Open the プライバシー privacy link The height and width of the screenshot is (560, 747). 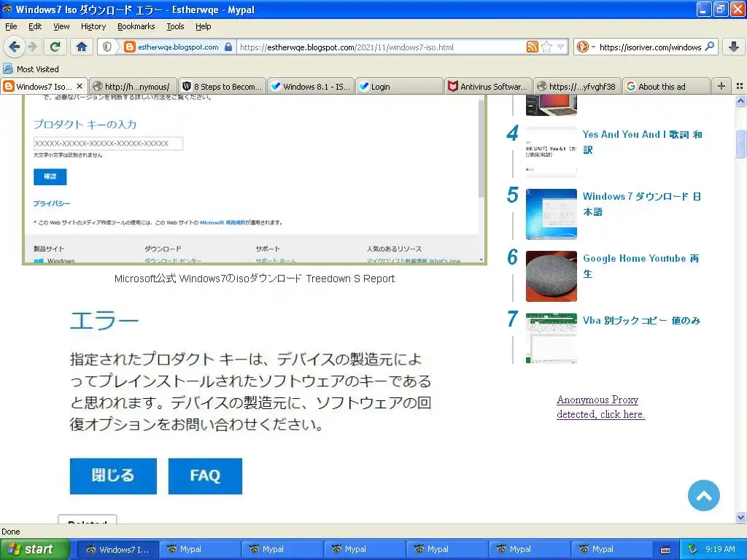(x=52, y=203)
